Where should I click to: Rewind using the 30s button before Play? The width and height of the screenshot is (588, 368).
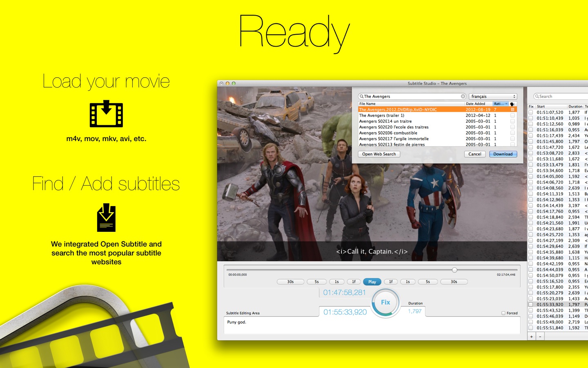coord(290,282)
